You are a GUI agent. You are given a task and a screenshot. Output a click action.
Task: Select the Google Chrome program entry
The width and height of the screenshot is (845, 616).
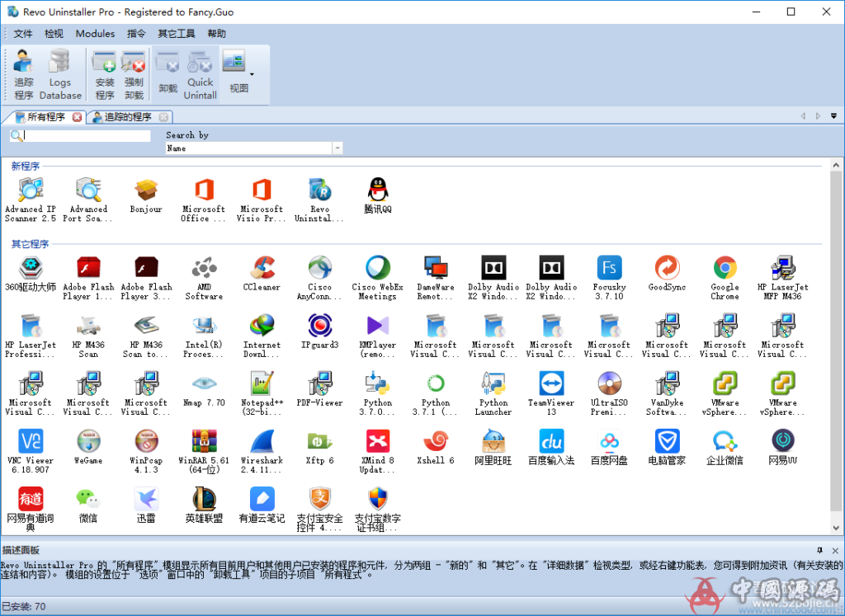pos(725,270)
